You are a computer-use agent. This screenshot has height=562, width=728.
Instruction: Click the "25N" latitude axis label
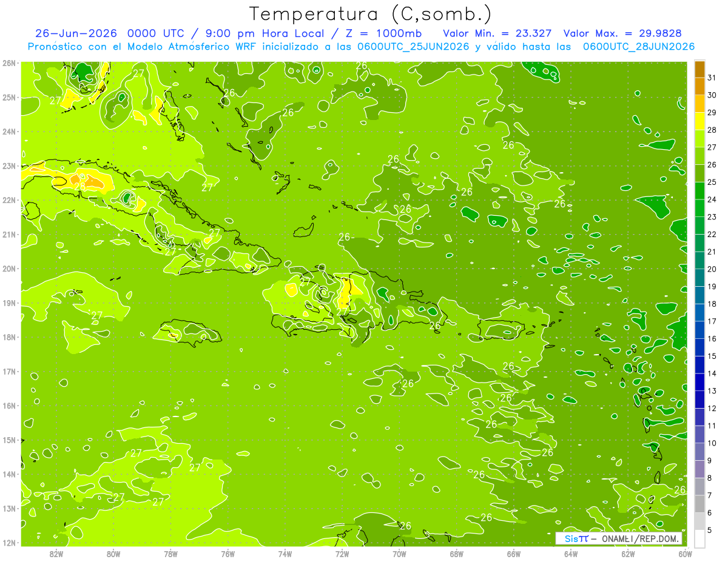point(8,98)
